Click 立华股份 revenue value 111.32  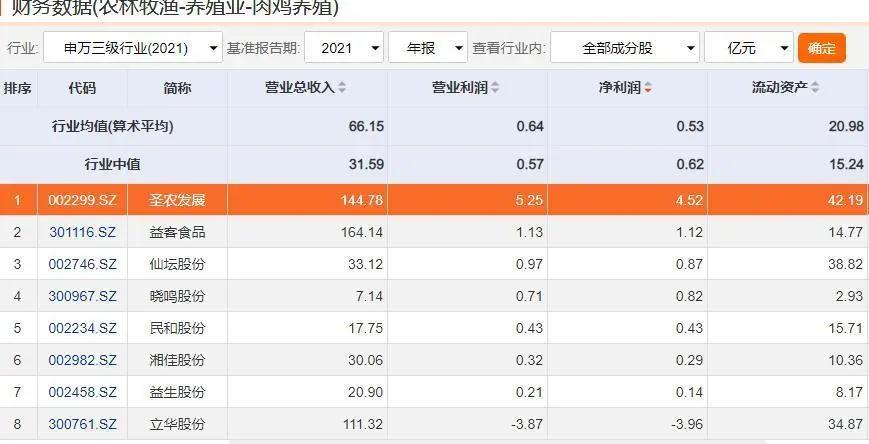[x=363, y=425]
